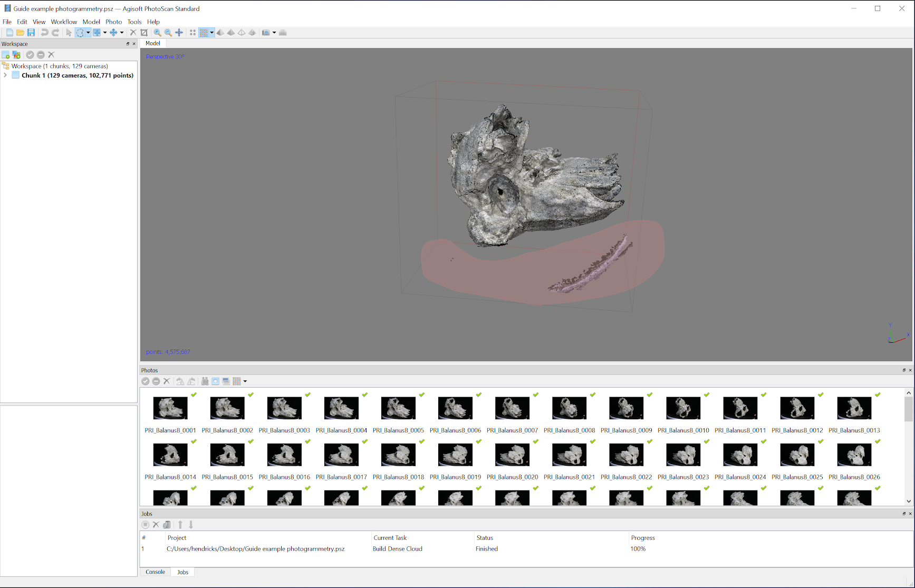Close the Workspace pane
The width and height of the screenshot is (915, 588).
click(134, 44)
